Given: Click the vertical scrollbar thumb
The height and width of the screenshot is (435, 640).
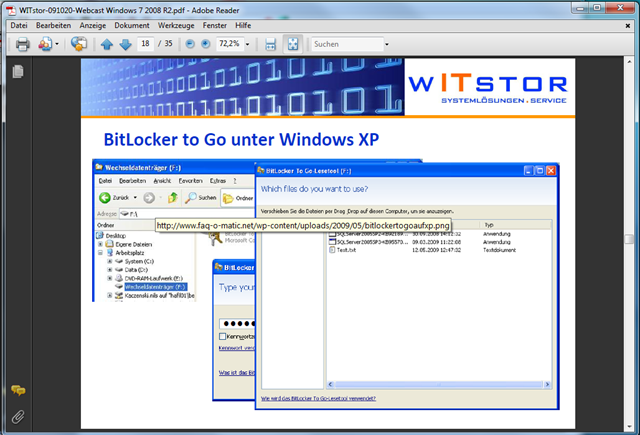Looking at the screenshot, I should 629,239.
